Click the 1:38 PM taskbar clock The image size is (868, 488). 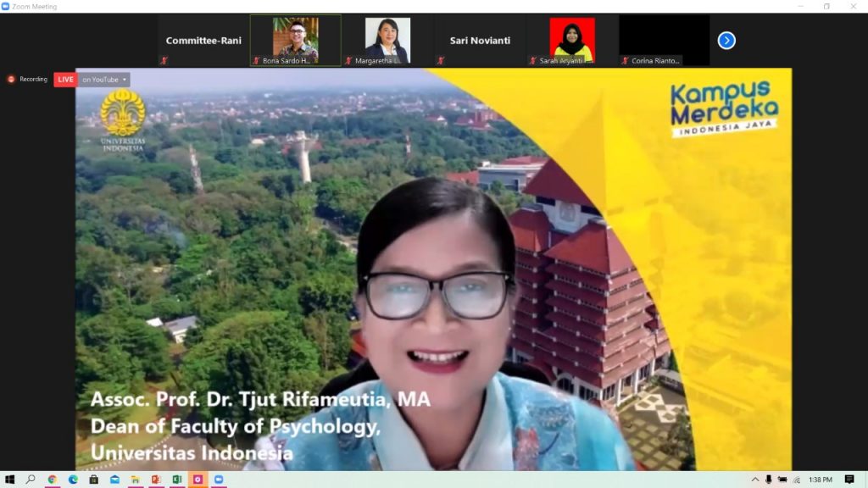point(821,480)
